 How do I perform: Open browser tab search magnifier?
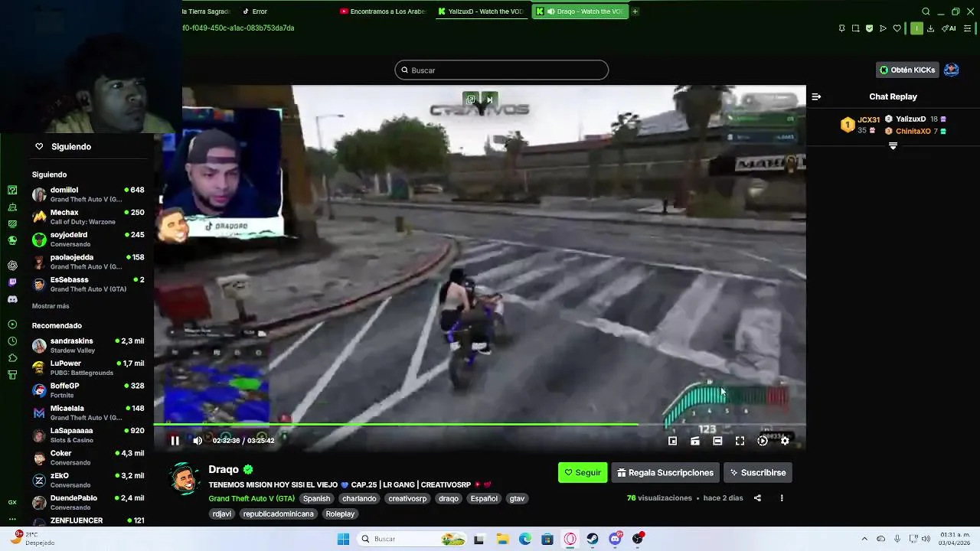(x=926, y=11)
